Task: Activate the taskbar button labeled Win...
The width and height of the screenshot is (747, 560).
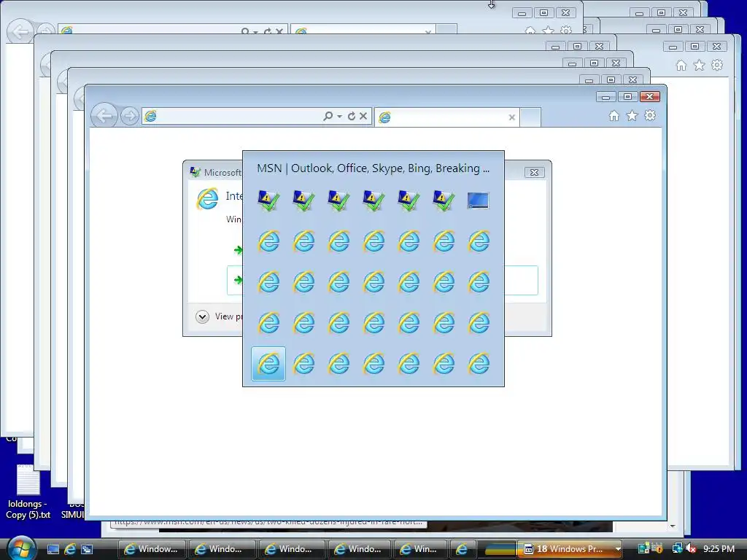Action: click(419, 549)
